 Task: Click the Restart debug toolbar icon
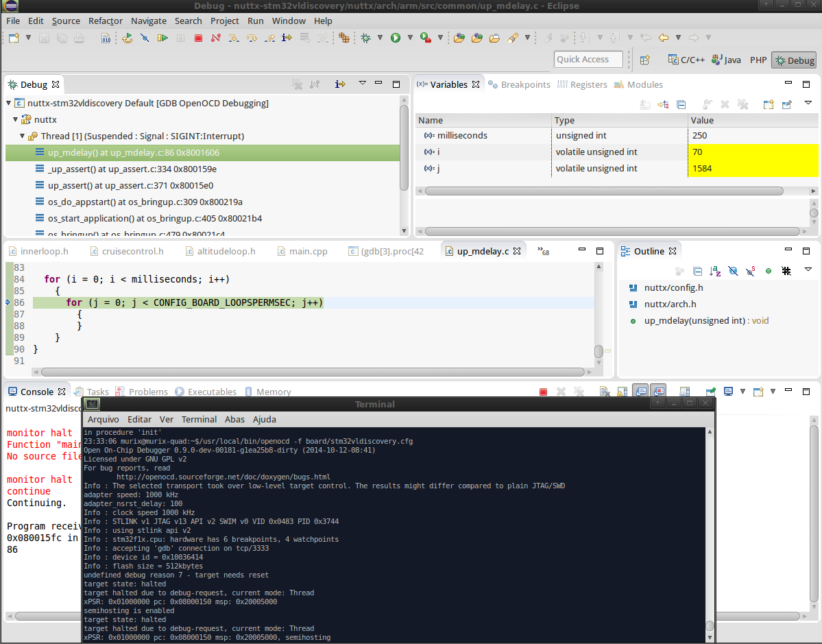pos(127,38)
